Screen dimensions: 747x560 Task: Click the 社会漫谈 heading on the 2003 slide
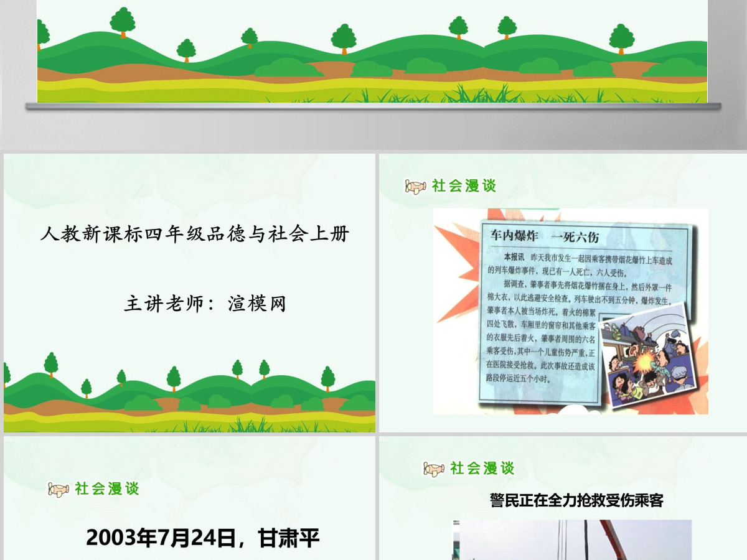(107, 489)
